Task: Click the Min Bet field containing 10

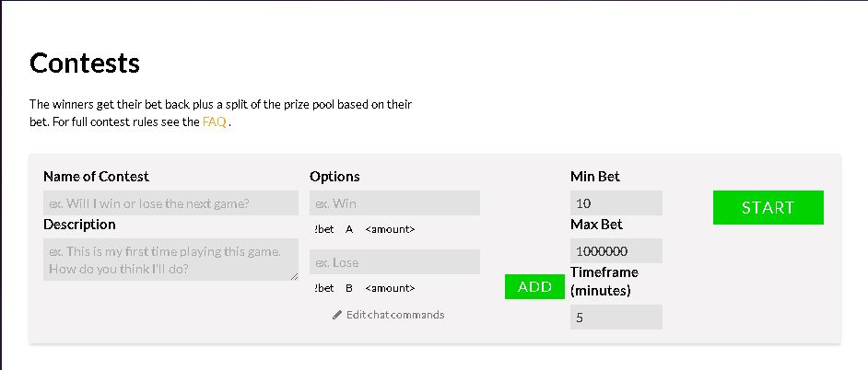Action: pyautogui.click(x=616, y=203)
